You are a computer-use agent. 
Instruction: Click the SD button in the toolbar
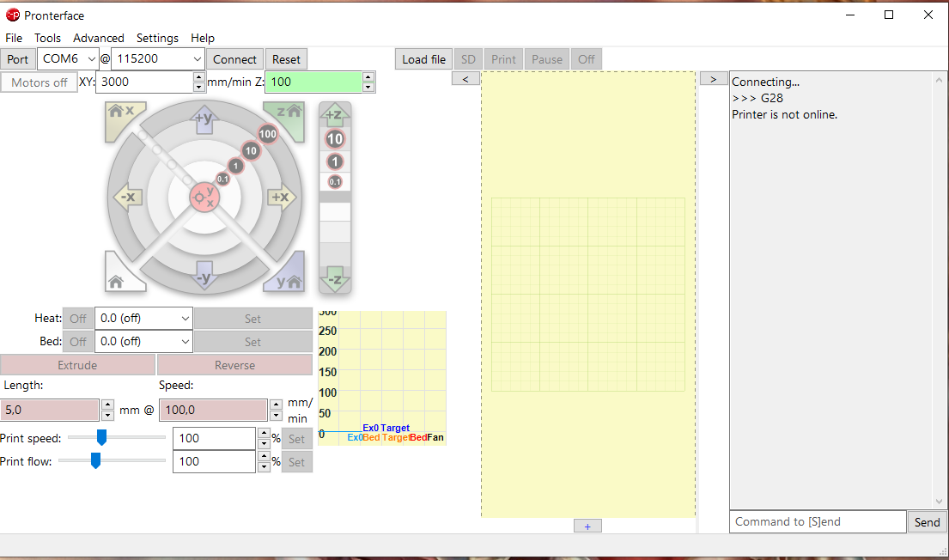point(468,59)
